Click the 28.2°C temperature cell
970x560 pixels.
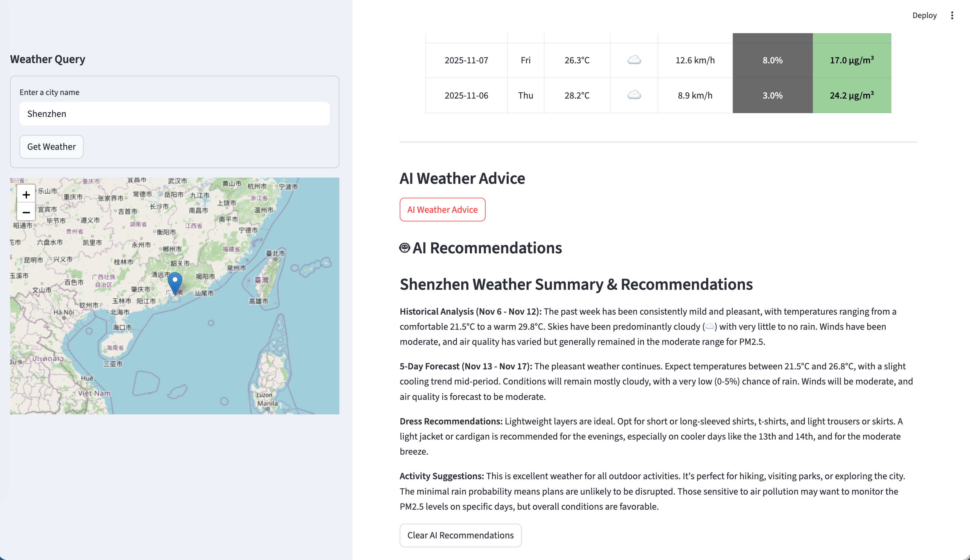point(577,95)
